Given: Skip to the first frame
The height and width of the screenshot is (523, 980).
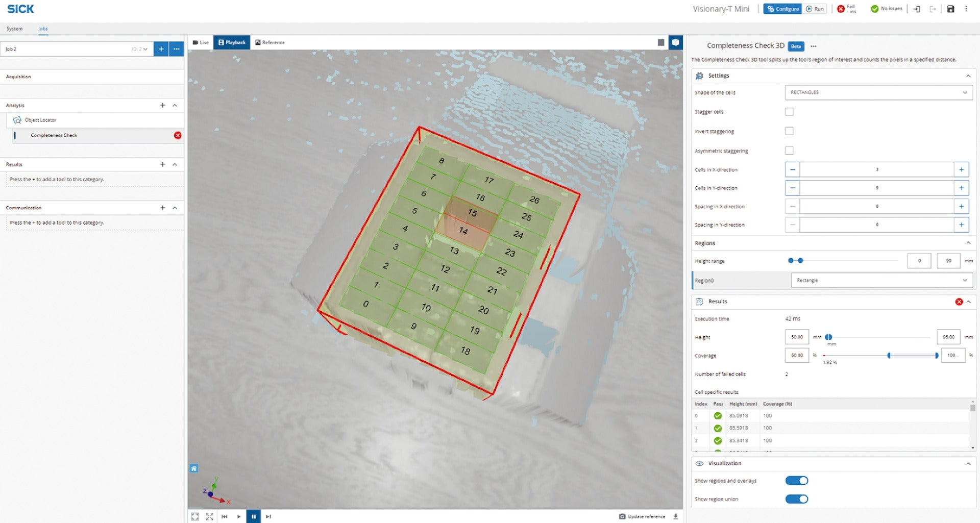Looking at the screenshot, I should coord(224,516).
